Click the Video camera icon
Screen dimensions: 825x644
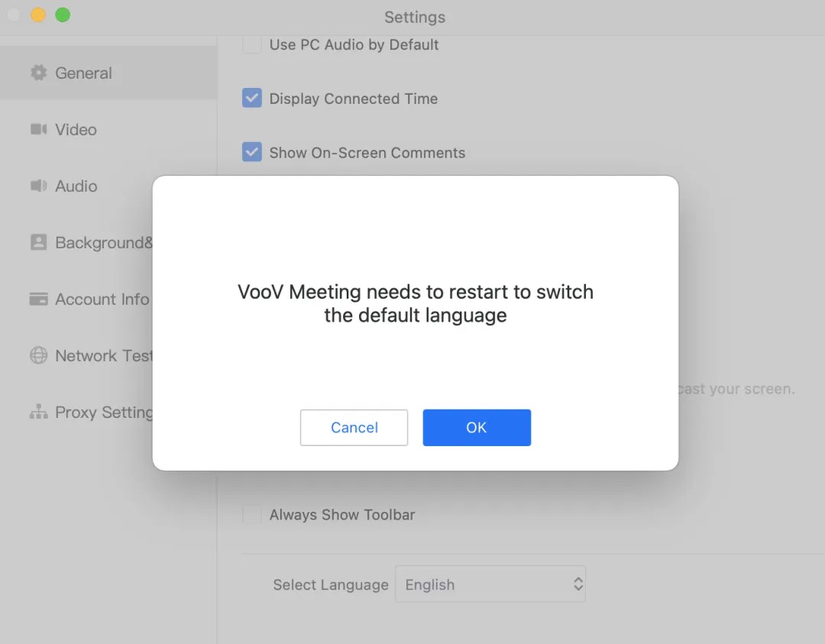38,129
